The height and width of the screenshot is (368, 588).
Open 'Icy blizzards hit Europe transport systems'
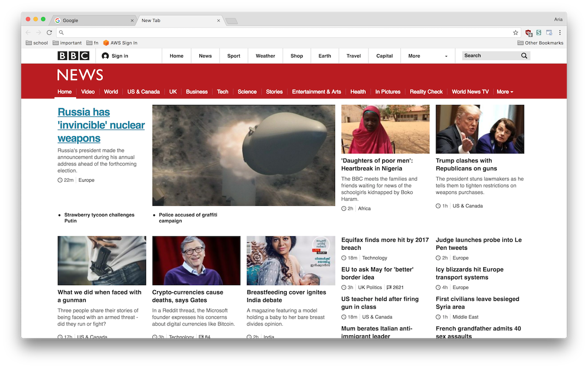[469, 273]
